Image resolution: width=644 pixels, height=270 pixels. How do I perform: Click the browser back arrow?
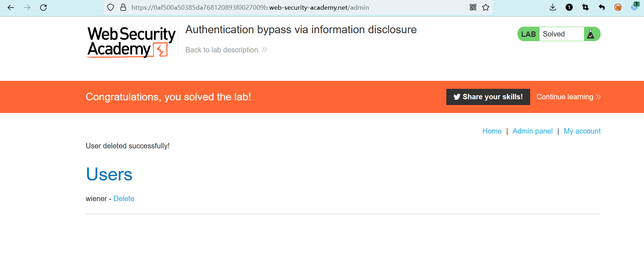[11, 7]
